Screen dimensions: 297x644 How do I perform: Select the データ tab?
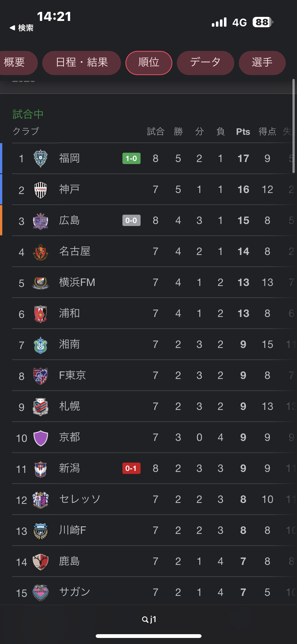(205, 63)
